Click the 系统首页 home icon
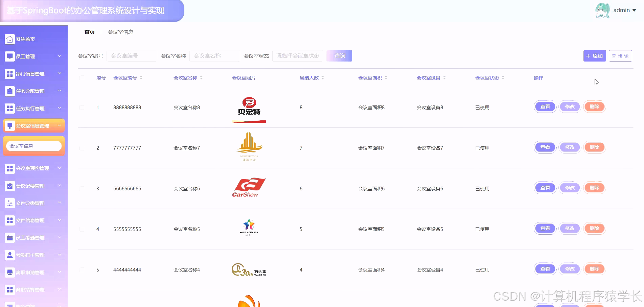 coord(10,39)
